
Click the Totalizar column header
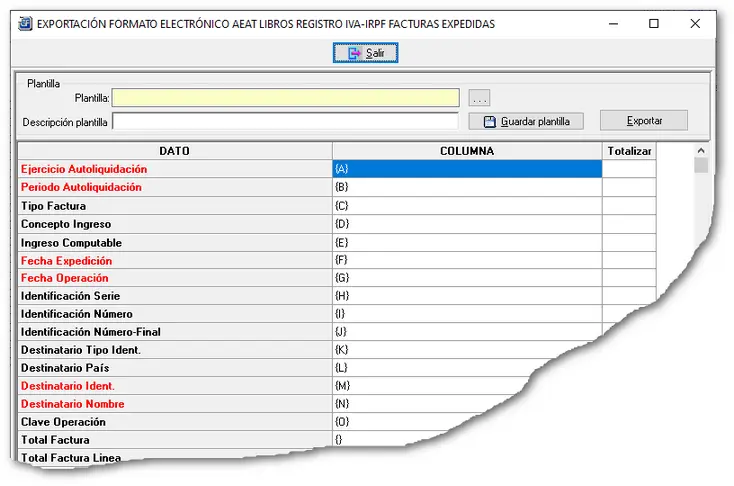pos(629,151)
